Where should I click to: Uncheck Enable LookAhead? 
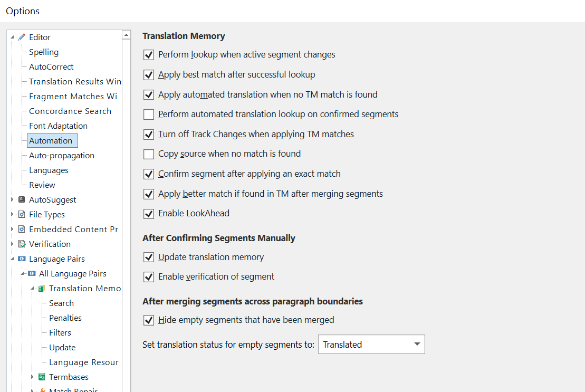pos(148,214)
